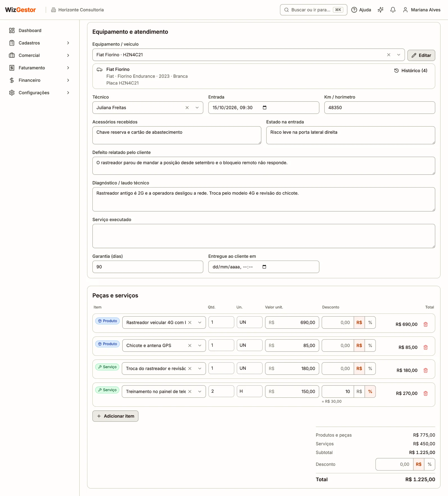This screenshot has width=448, height=496.
Task: Set Troca do rastreador discount to percent
Action: point(370,368)
